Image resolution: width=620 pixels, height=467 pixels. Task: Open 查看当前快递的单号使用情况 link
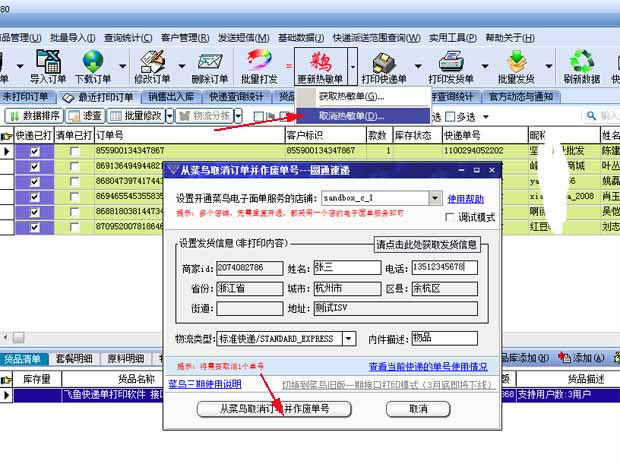[428, 367]
